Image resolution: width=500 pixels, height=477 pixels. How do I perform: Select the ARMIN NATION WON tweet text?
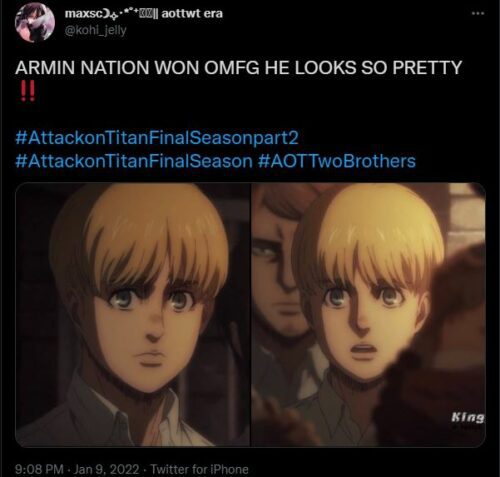coord(238,68)
